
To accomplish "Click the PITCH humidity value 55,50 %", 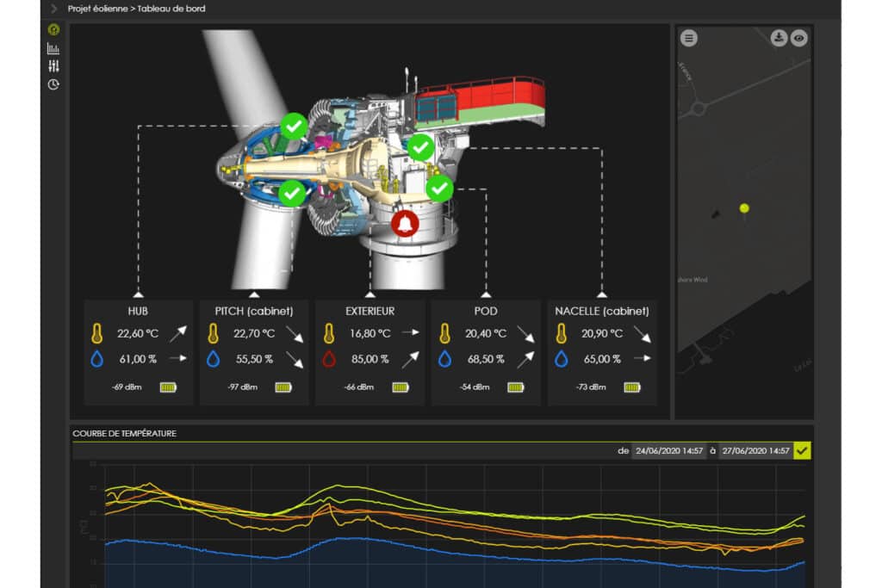I will pos(254,359).
